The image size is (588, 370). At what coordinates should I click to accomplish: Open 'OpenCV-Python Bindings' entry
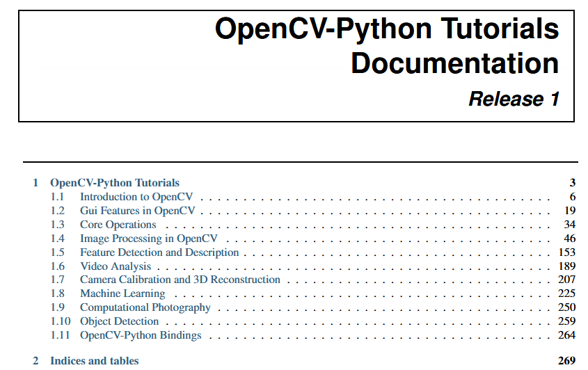coord(141,335)
